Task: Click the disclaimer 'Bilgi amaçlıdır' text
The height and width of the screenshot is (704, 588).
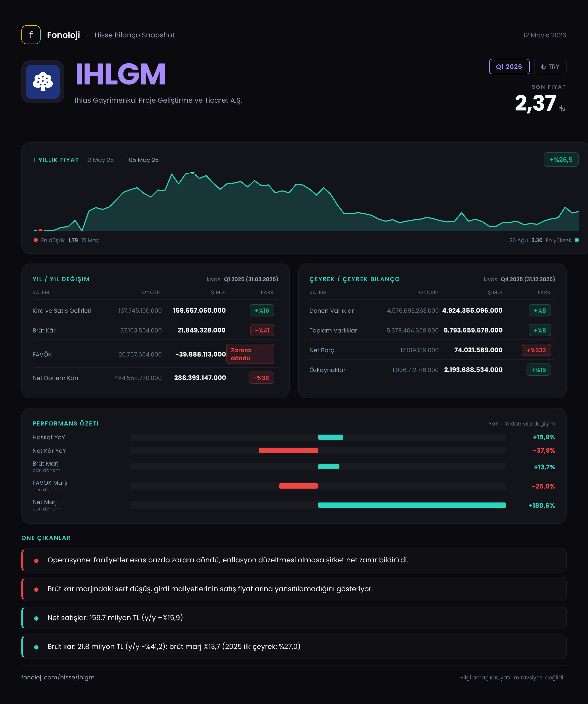Action: (x=513, y=678)
